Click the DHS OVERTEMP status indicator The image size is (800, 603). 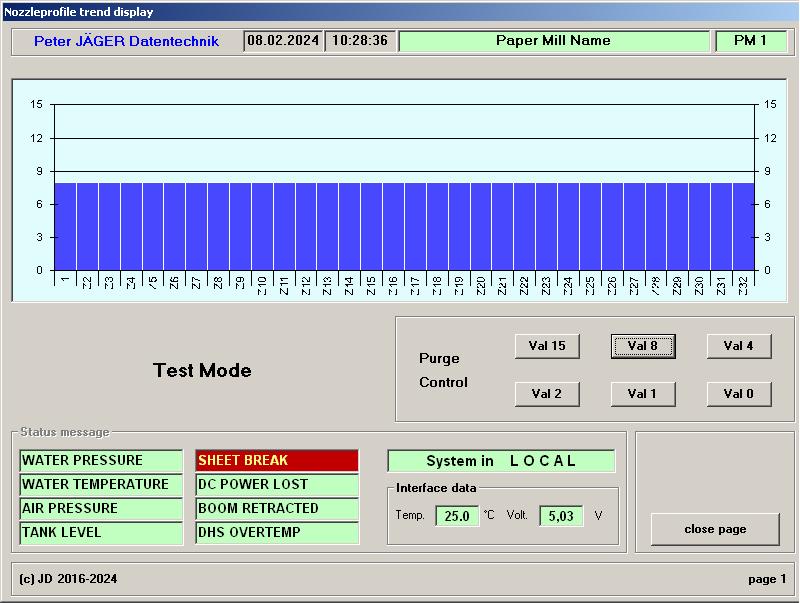pyautogui.click(x=277, y=533)
